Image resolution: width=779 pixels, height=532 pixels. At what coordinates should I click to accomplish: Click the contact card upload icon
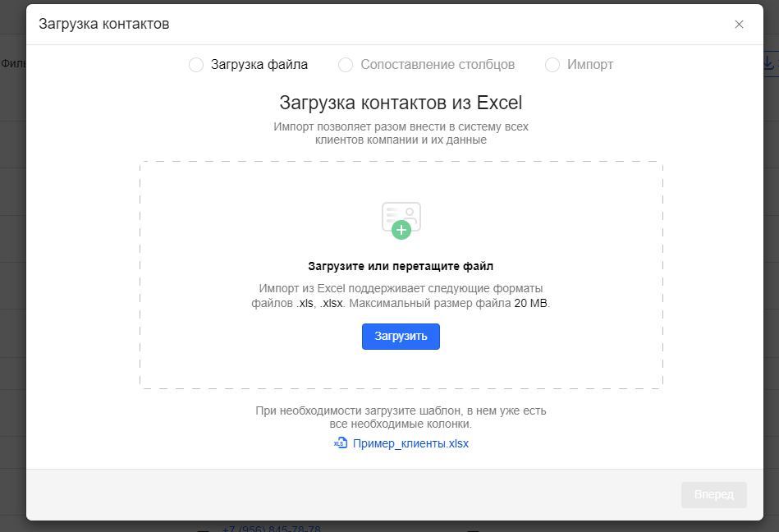(401, 221)
